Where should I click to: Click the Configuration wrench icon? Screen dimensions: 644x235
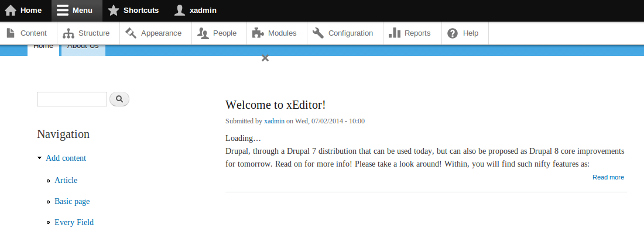pos(318,33)
